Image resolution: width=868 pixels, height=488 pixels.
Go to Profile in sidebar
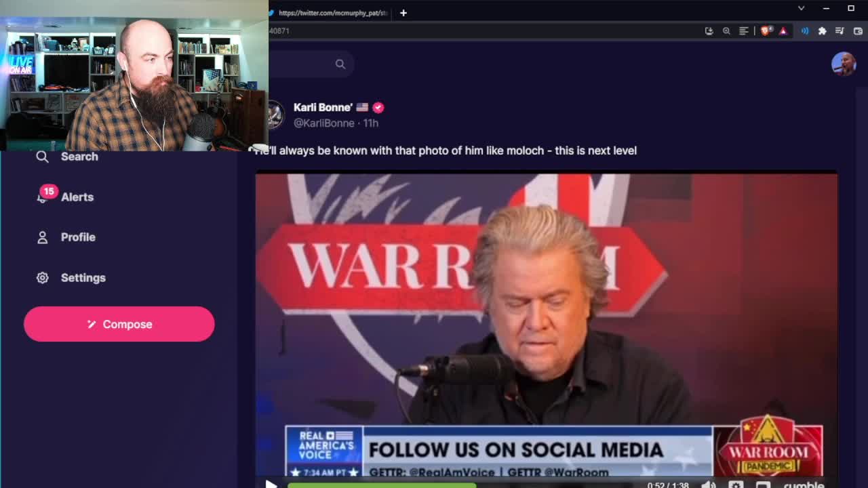[x=78, y=237]
